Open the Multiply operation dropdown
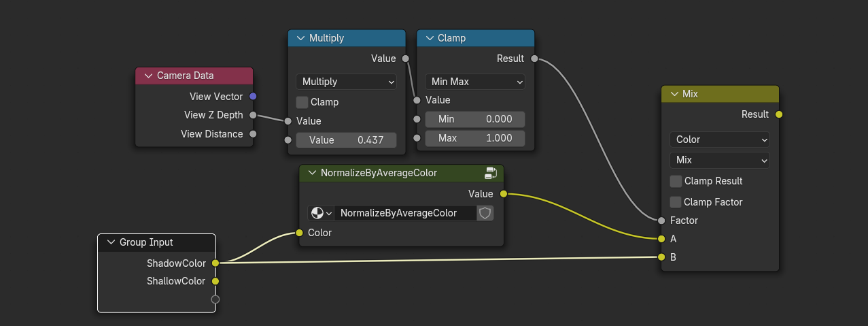This screenshot has height=326, width=868. coord(346,82)
